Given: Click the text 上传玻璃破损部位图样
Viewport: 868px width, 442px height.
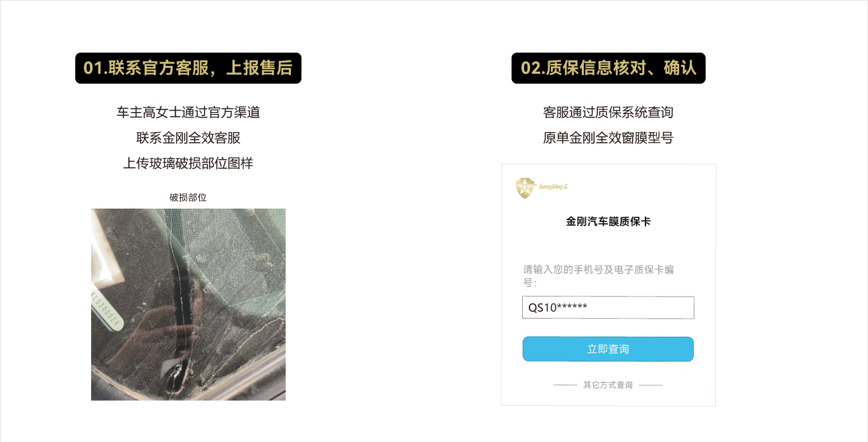Looking at the screenshot, I should [x=188, y=163].
